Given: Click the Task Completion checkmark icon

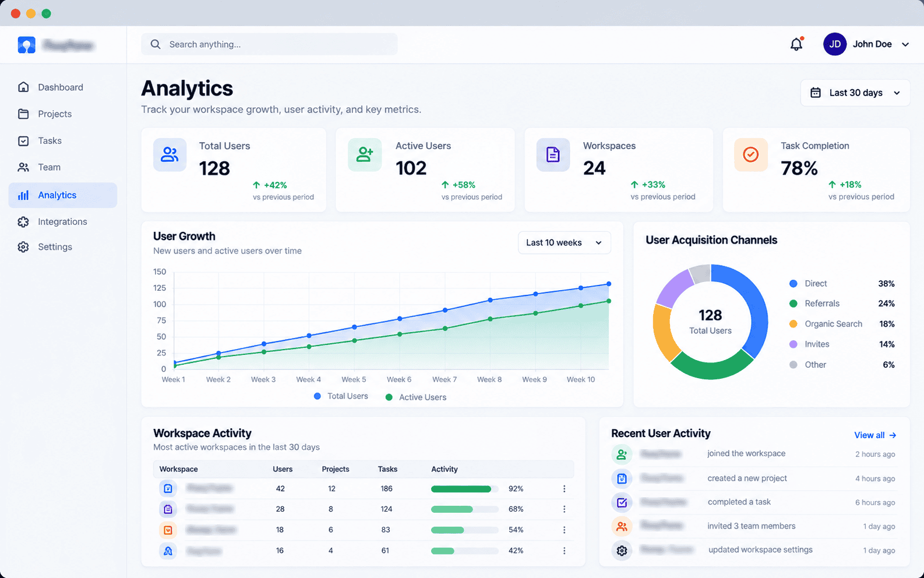Looking at the screenshot, I should point(751,154).
